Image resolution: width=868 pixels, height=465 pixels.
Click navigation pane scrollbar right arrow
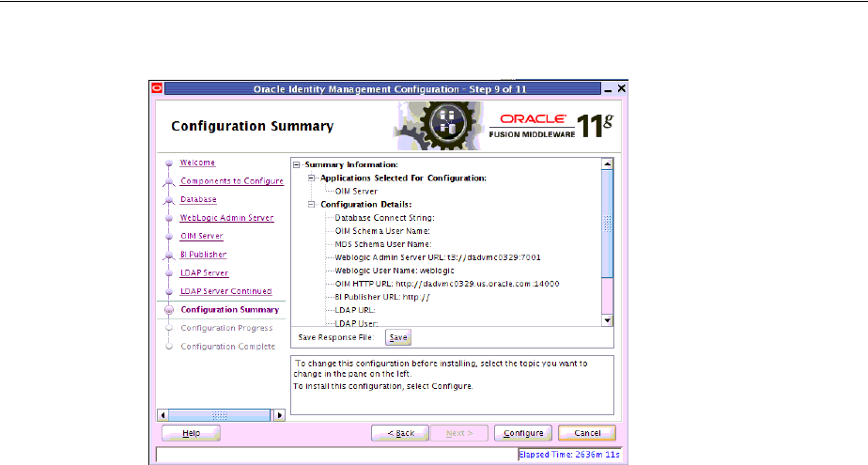click(x=280, y=415)
